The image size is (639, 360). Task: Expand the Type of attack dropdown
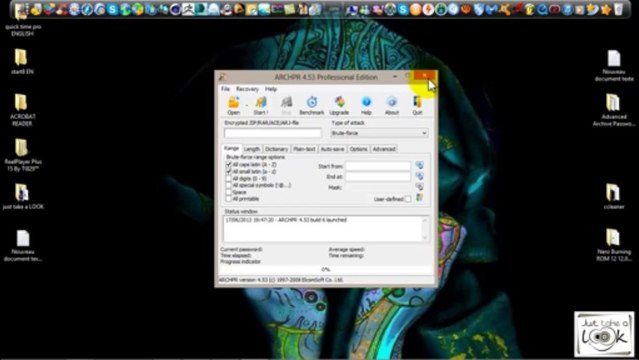coord(379,133)
